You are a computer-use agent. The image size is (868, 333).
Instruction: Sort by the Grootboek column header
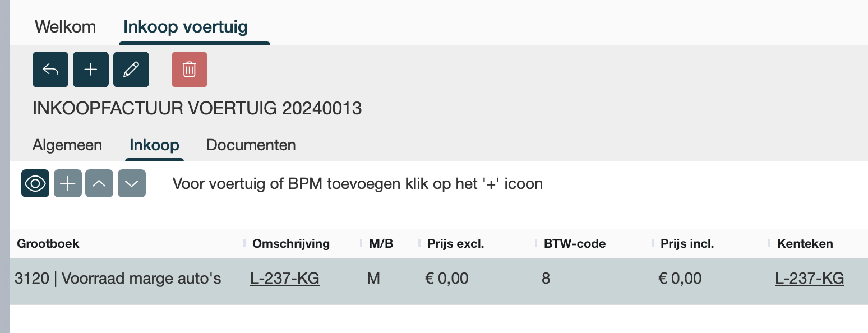48,244
